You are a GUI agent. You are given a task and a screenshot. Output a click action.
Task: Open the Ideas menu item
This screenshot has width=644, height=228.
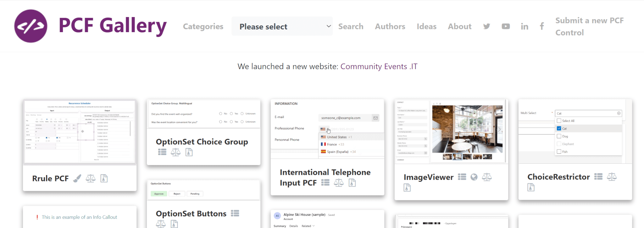coord(426,26)
